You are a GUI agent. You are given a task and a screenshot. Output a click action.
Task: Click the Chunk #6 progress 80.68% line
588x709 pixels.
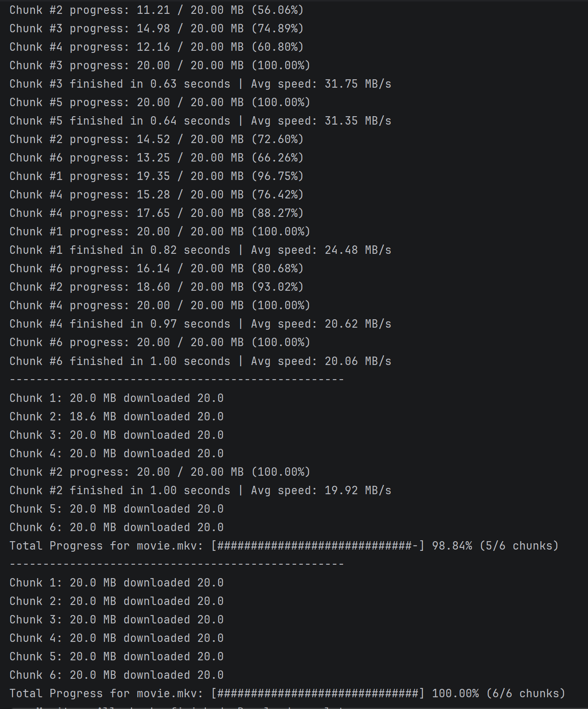156,268
